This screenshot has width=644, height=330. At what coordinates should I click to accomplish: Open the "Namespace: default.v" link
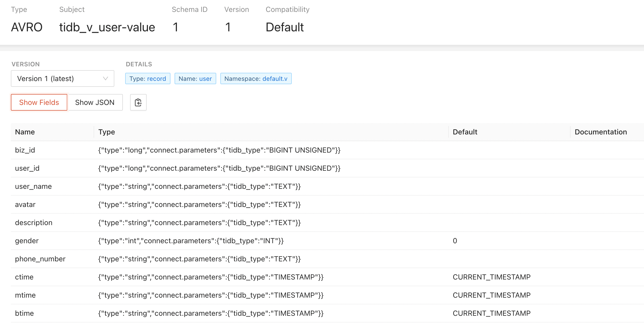click(256, 78)
